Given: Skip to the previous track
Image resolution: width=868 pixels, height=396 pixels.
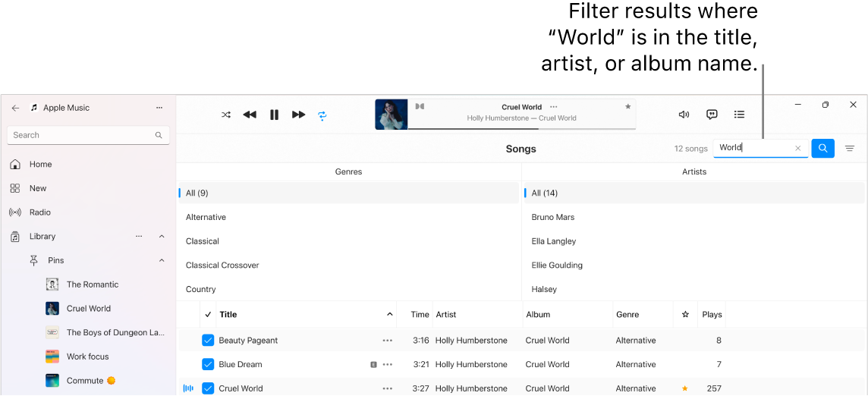Looking at the screenshot, I should [250, 115].
